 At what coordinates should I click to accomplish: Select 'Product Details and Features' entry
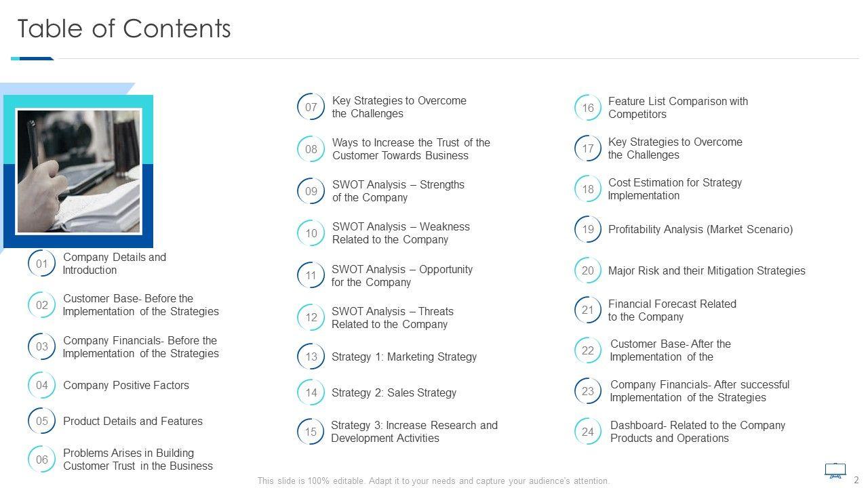(x=133, y=422)
